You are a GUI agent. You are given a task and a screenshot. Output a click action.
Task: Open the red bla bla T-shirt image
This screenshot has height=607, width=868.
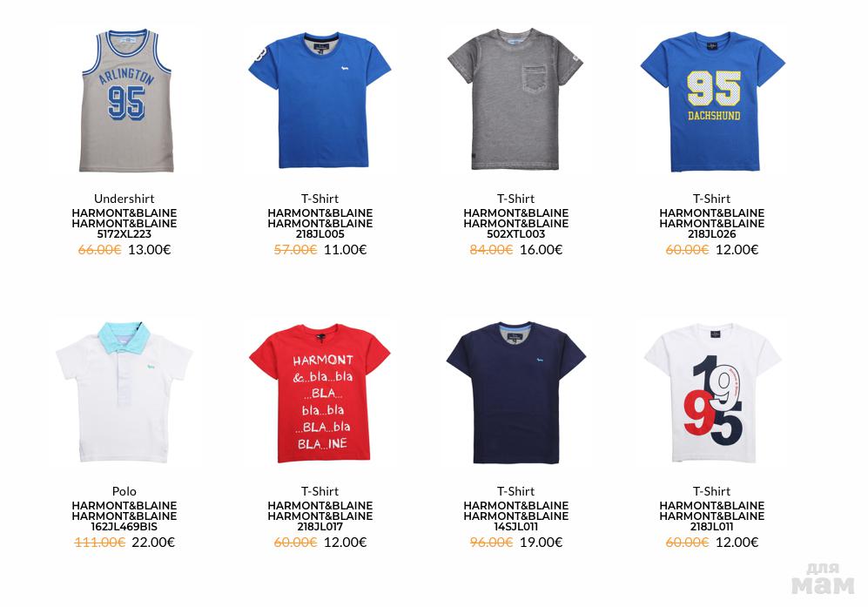(x=320, y=393)
